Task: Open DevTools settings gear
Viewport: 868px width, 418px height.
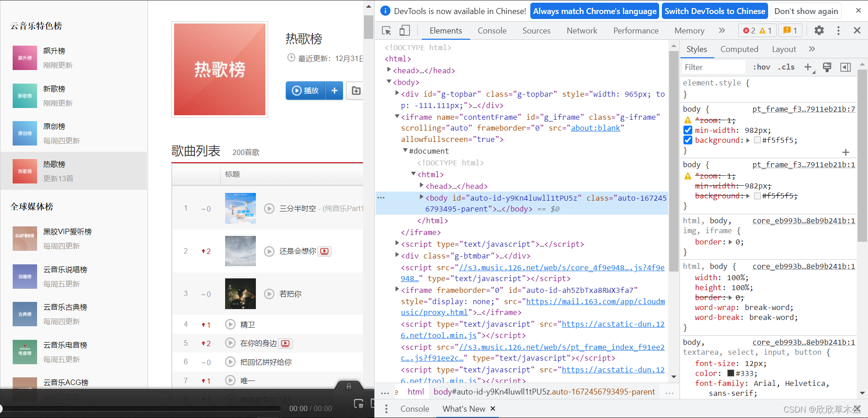Action: (x=819, y=30)
